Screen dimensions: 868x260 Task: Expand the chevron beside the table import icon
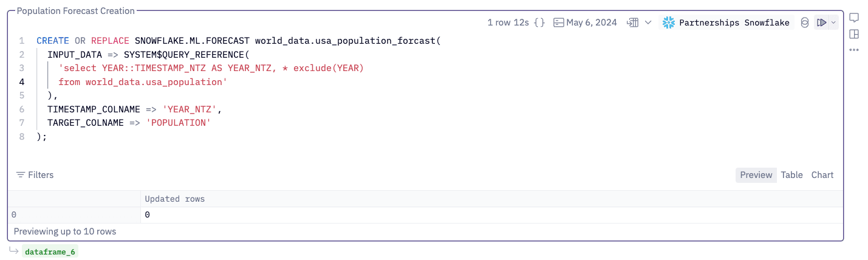648,22
